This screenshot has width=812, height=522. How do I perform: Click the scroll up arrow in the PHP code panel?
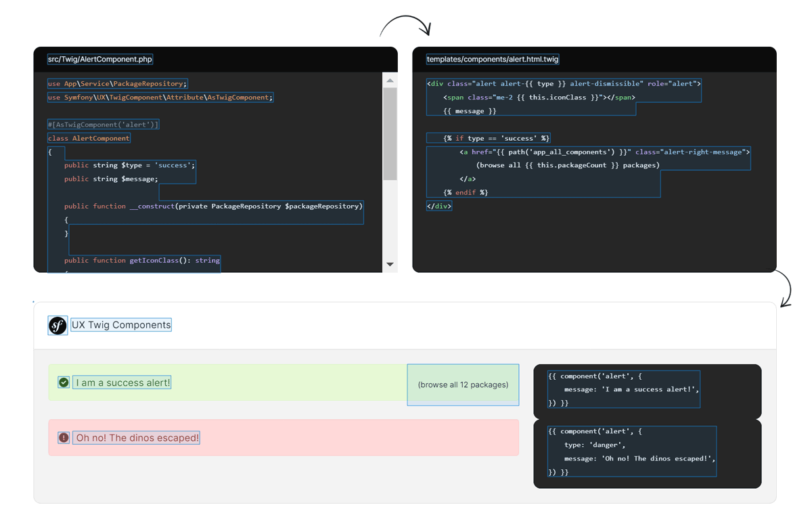[390, 81]
